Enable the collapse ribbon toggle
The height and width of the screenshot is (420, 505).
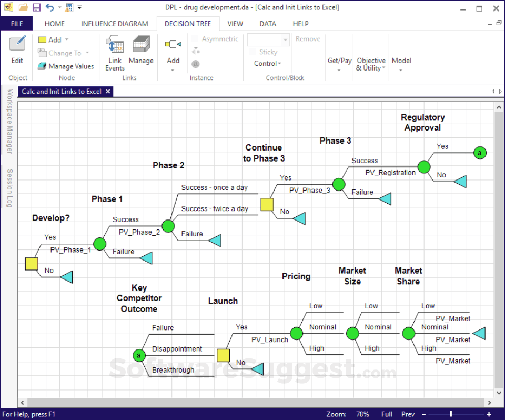point(489,23)
